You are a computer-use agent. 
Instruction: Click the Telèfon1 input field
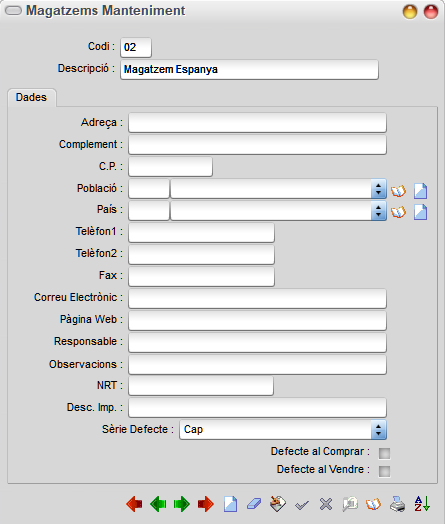pyautogui.click(x=201, y=233)
